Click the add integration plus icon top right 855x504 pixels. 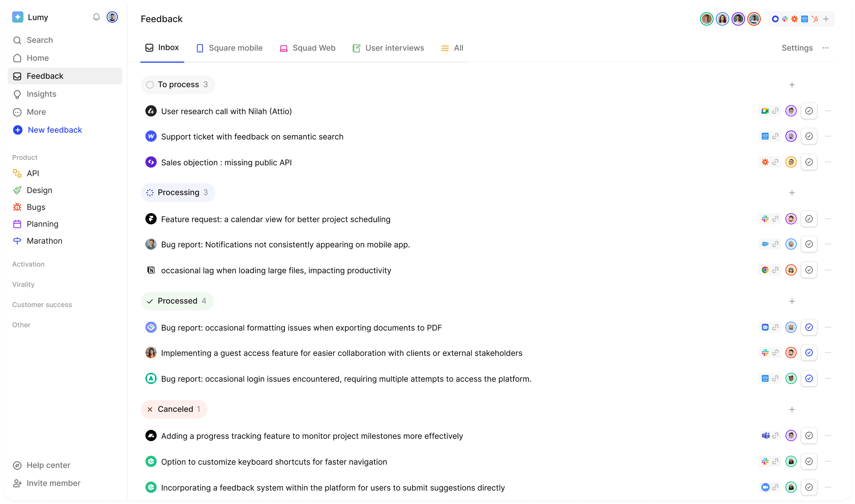point(826,19)
